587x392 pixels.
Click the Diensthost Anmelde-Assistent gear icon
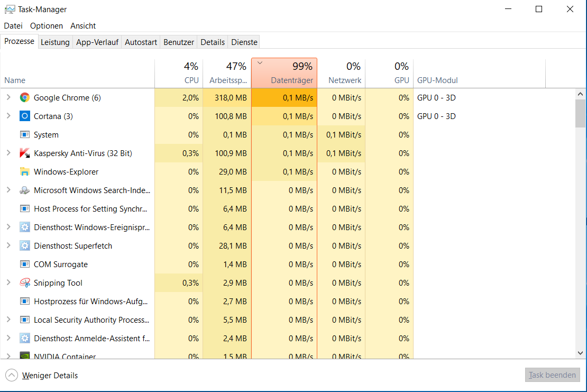[25, 338]
